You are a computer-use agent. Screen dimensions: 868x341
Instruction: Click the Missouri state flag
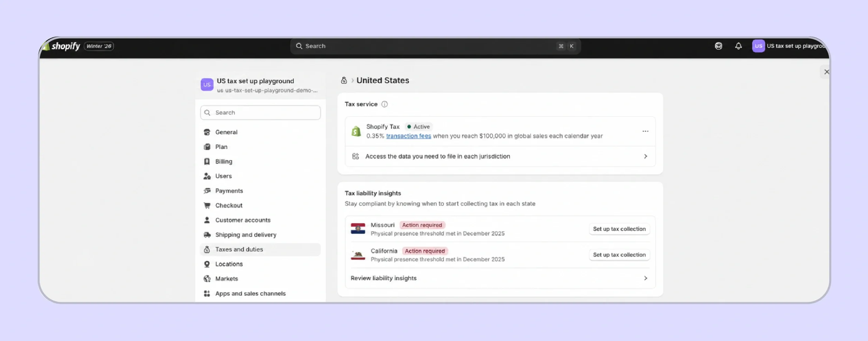358,229
